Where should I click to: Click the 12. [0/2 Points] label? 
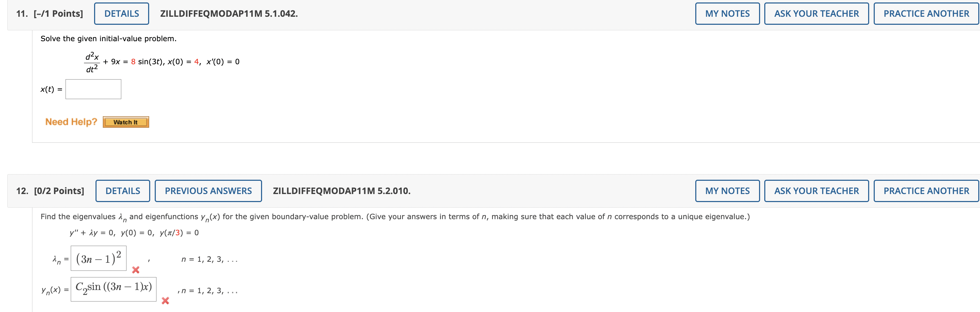[50, 191]
